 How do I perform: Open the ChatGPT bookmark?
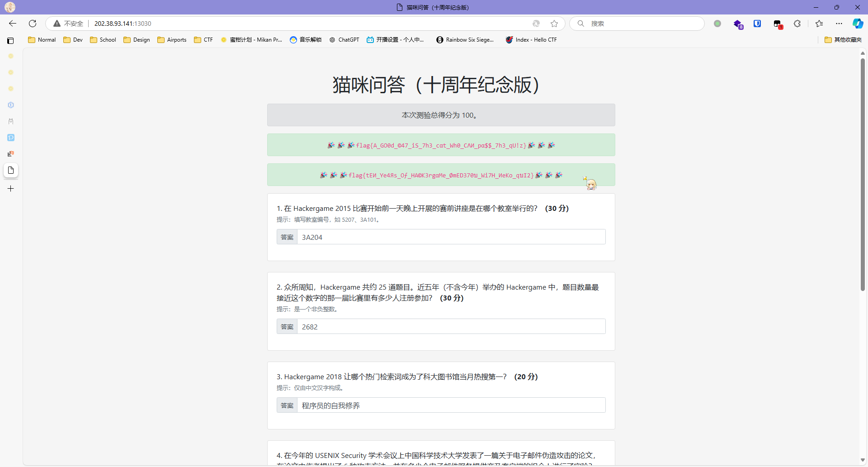[344, 40]
